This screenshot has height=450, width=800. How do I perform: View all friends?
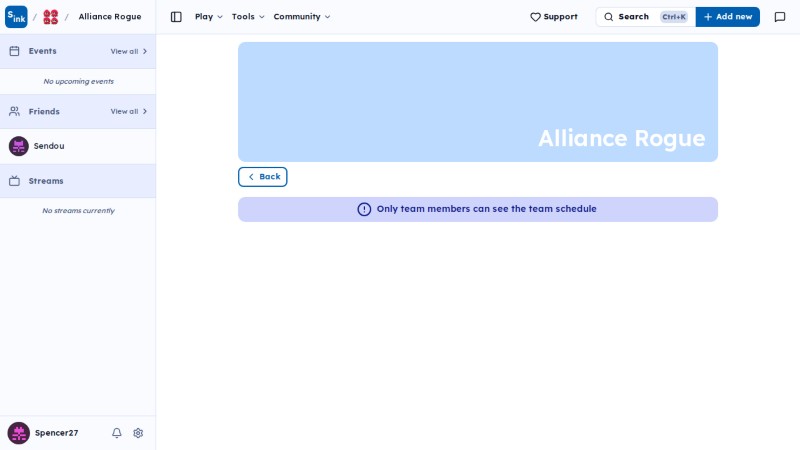pos(129,111)
